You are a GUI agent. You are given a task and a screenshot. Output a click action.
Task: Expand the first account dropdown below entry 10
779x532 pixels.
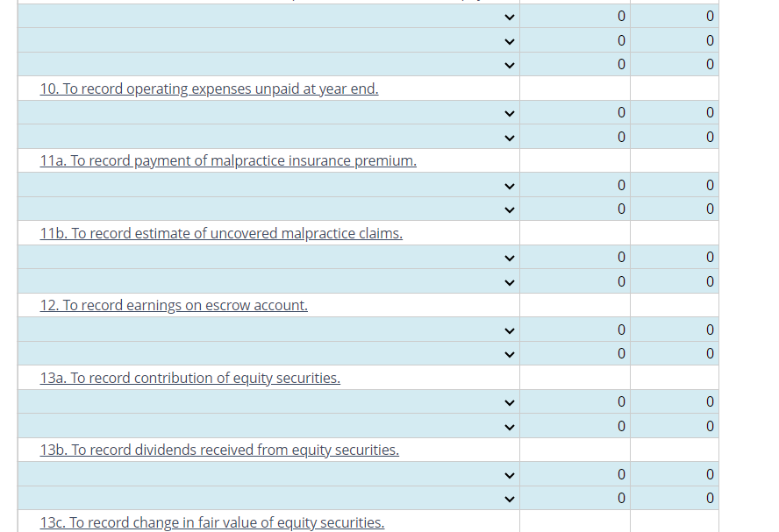pyautogui.click(x=509, y=112)
